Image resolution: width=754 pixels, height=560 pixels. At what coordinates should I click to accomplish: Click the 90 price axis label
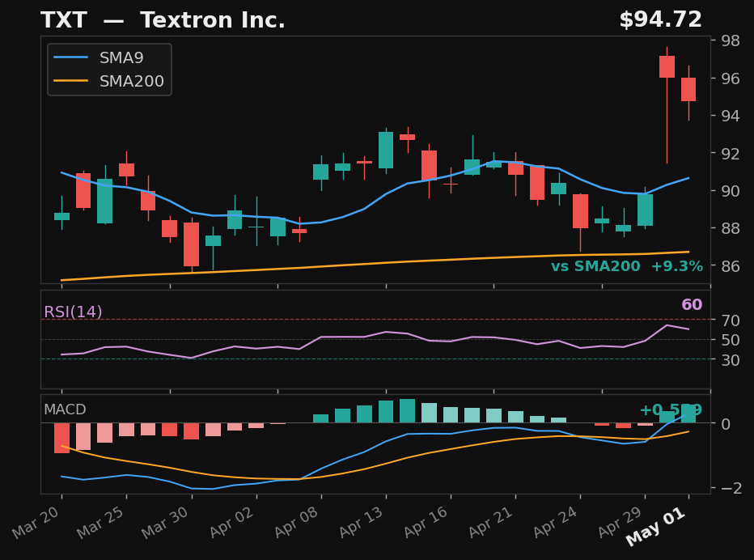pos(731,192)
